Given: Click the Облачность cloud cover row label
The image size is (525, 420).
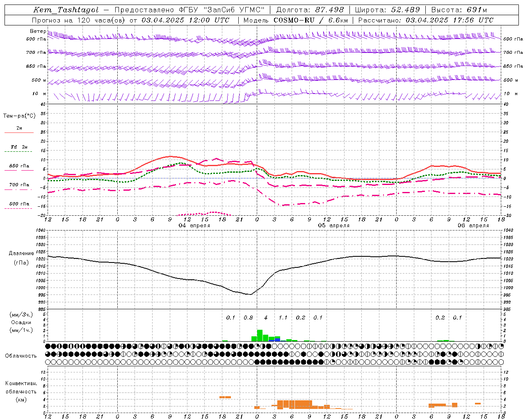Looking at the screenshot, I should pos(21,356).
